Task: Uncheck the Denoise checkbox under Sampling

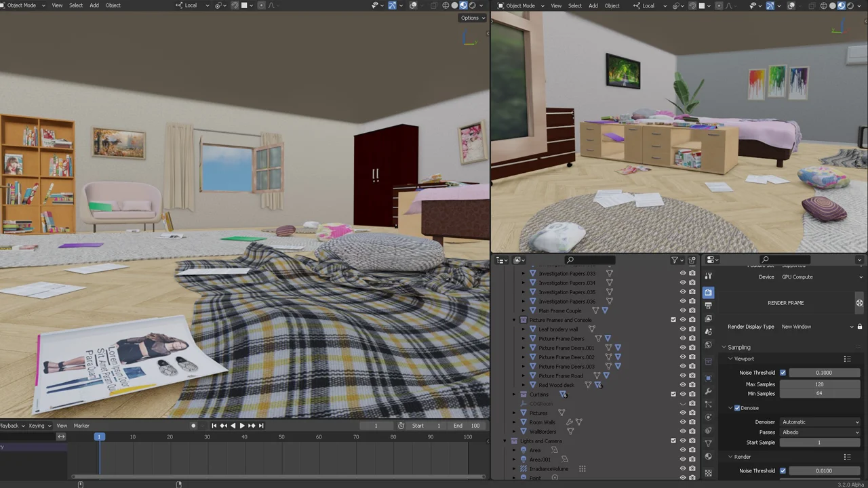Action: 737,407
